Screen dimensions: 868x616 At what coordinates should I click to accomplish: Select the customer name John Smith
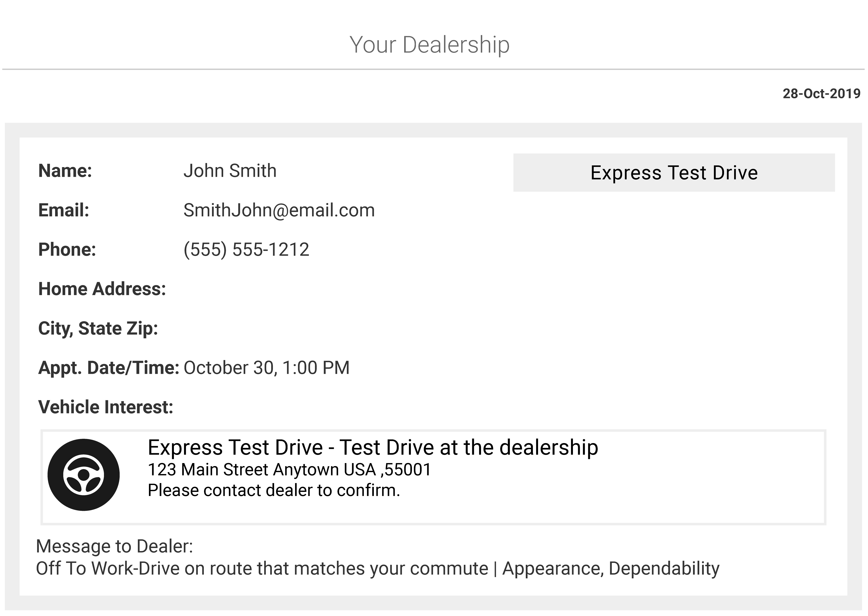[230, 171]
